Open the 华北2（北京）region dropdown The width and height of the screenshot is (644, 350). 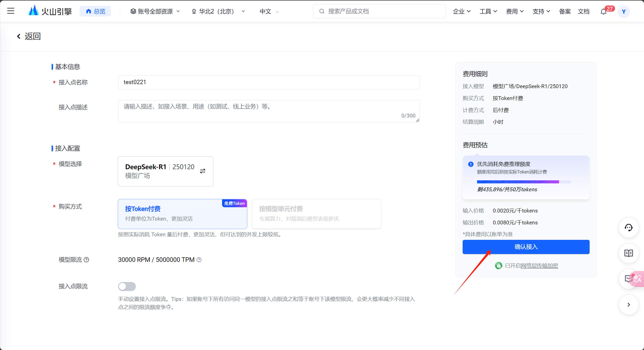(x=218, y=11)
